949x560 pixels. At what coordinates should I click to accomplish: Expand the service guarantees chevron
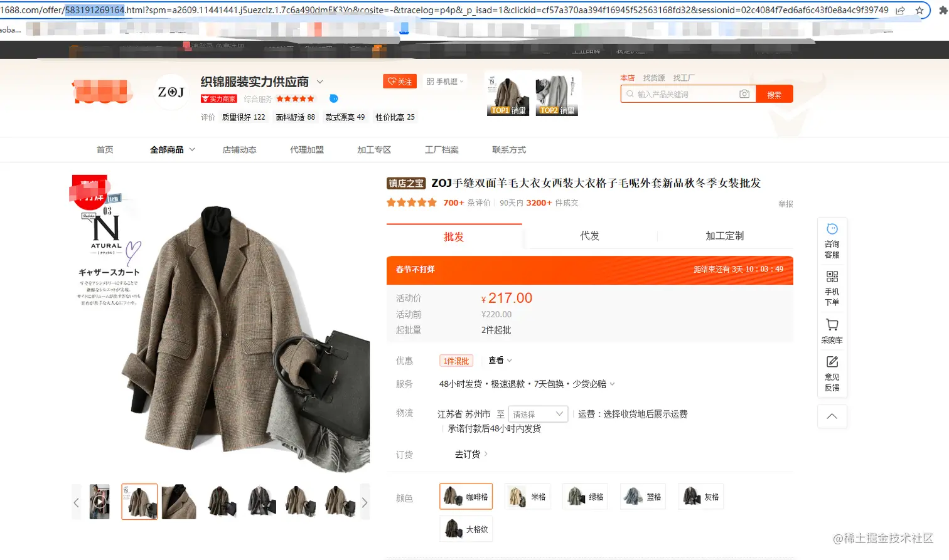pyautogui.click(x=613, y=384)
